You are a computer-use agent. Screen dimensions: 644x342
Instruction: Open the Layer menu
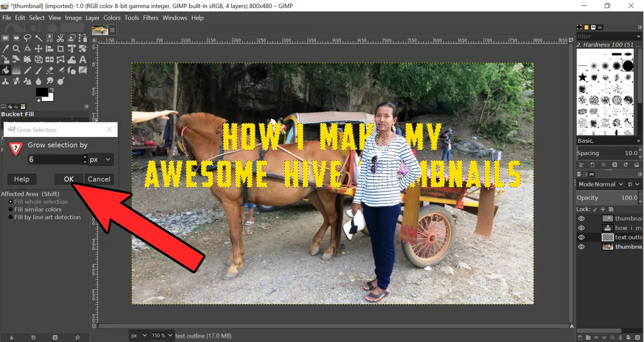coord(93,18)
